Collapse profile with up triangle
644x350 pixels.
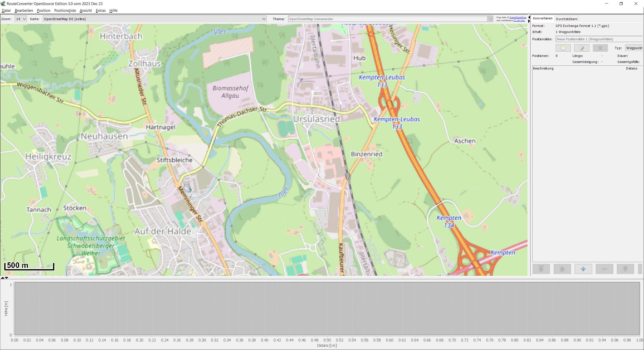click(x=3, y=278)
